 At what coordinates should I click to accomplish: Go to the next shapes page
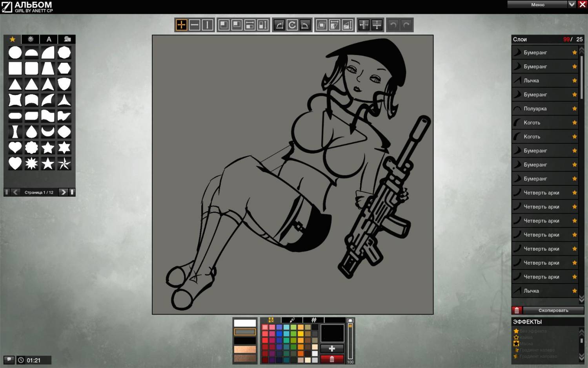pyautogui.click(x=63, y=192)
